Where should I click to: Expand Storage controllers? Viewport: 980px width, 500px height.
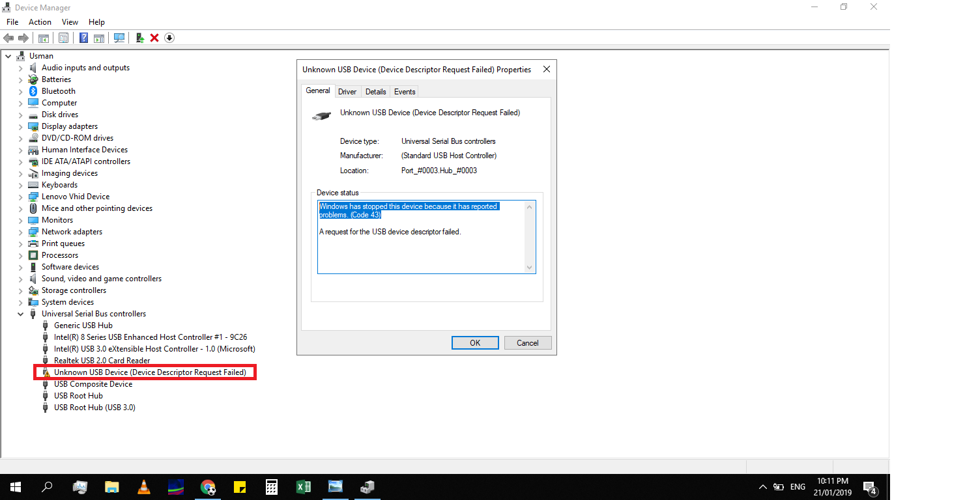20,290
